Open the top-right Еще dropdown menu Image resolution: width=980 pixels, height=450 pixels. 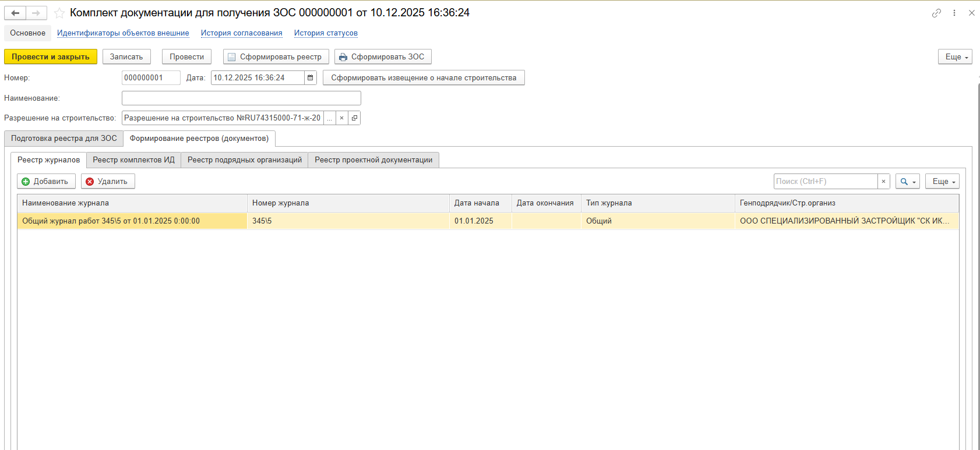click(955, 57)
